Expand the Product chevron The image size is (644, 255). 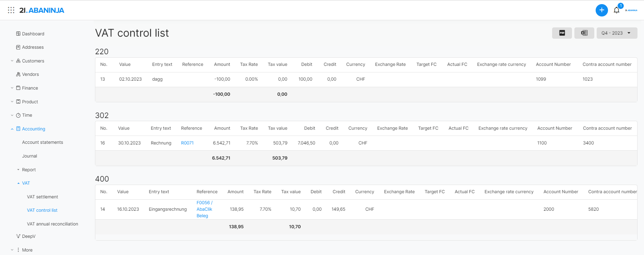tap(12, 102)
